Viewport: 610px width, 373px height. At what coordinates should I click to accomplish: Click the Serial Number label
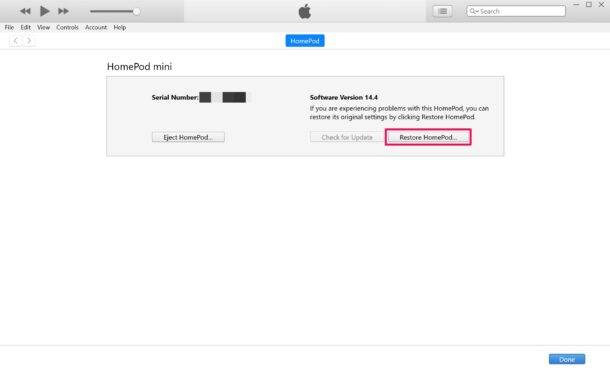click(x=175, y=97)
